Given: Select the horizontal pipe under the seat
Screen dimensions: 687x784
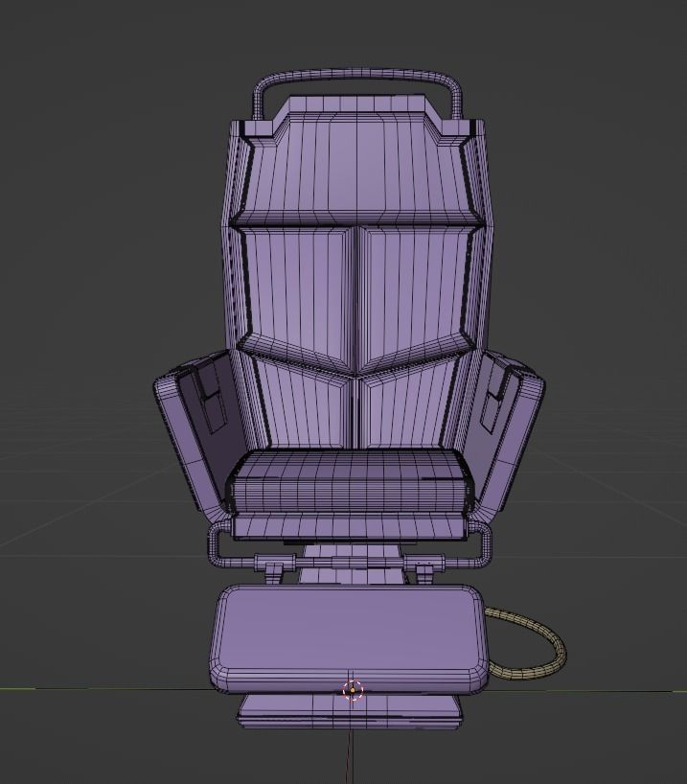Looking at the screenshot, I should coord(350,562).
